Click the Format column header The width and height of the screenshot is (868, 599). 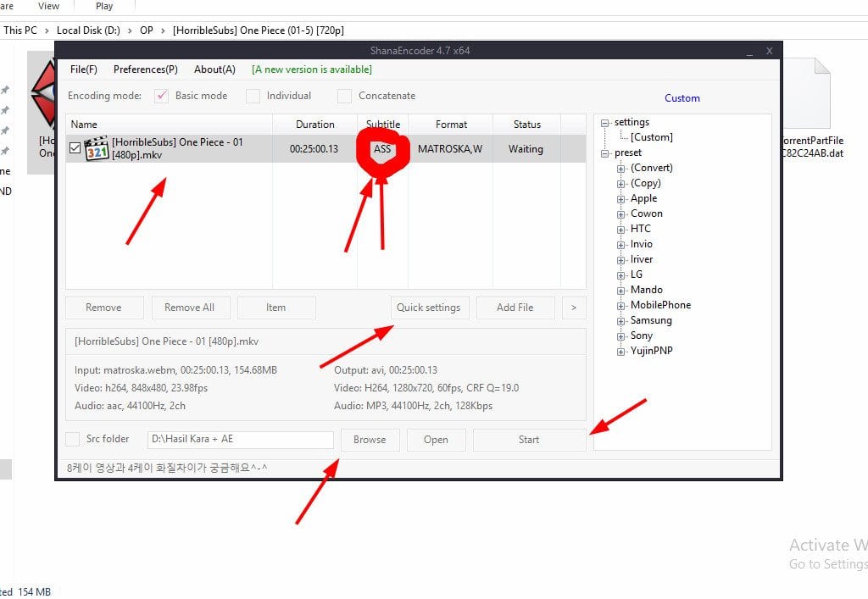point(451,125)
